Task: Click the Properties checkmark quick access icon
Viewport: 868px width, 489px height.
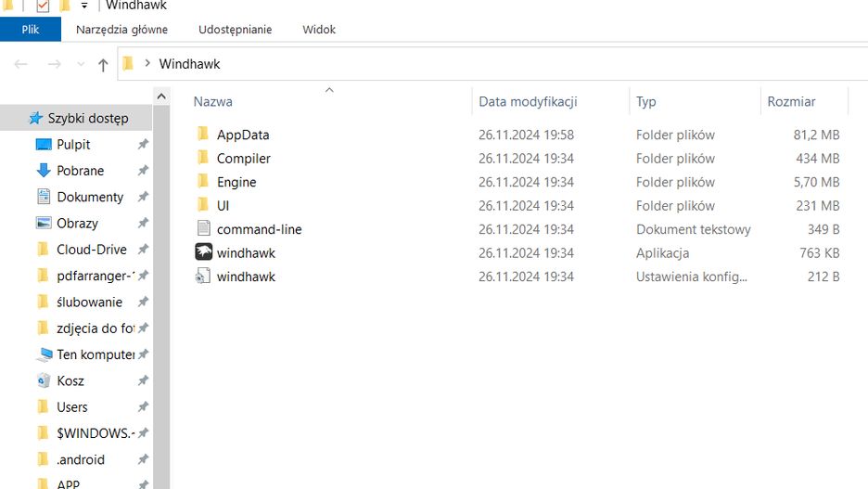Action: [x=43, y=6]
